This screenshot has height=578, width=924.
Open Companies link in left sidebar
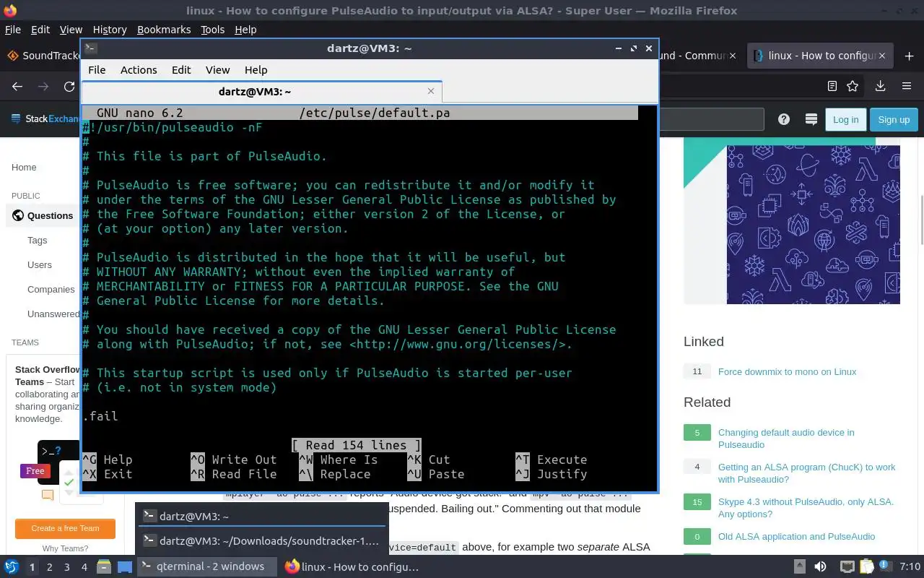pyautogui.click(x=51, y=289)
